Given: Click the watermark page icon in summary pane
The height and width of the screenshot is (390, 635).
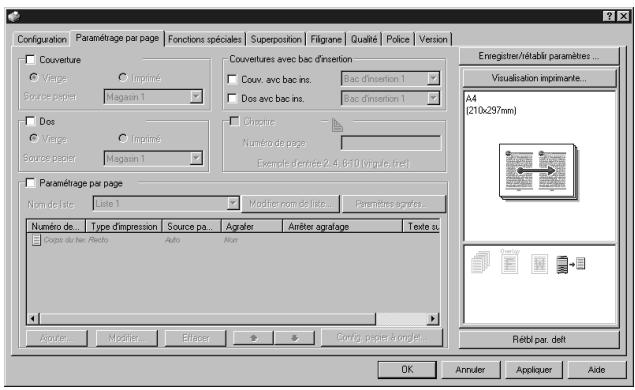Looking at the screenshot, I should click(539, 264).
